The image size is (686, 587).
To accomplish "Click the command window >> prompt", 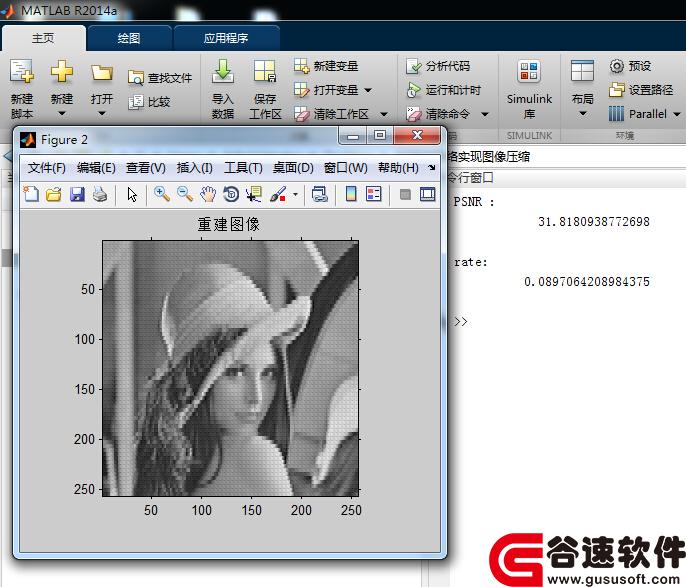I will pos(461,322).
